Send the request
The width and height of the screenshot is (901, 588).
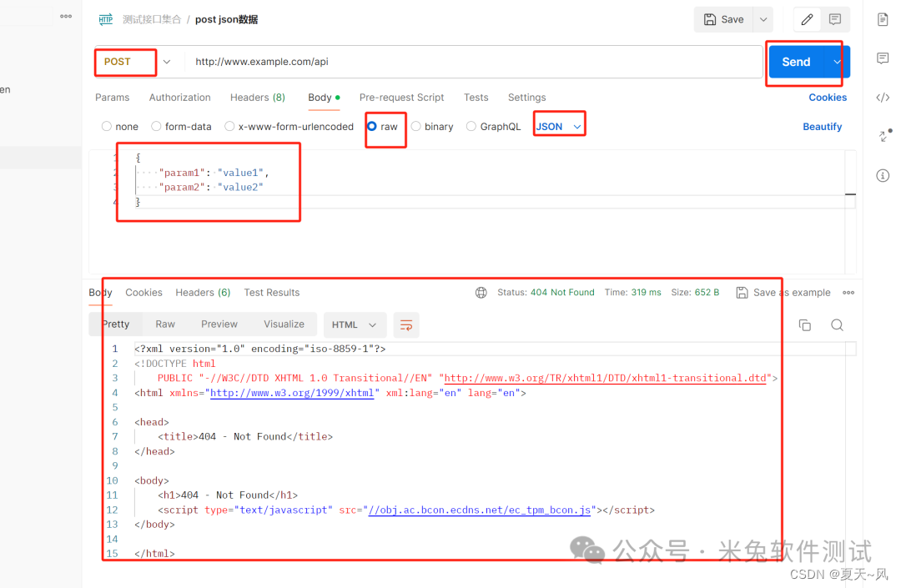click(x=796, y=62)
